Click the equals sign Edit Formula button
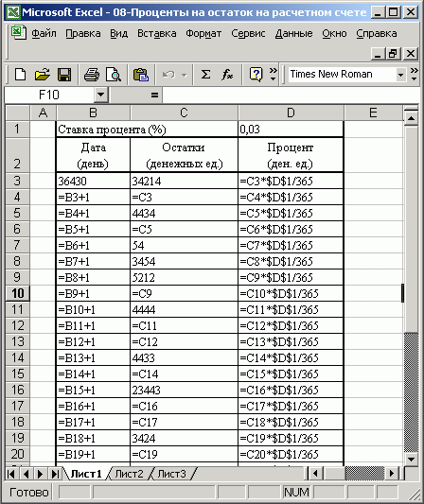The image size is (424, 504). pyautogui.click(x=154, y=95)
